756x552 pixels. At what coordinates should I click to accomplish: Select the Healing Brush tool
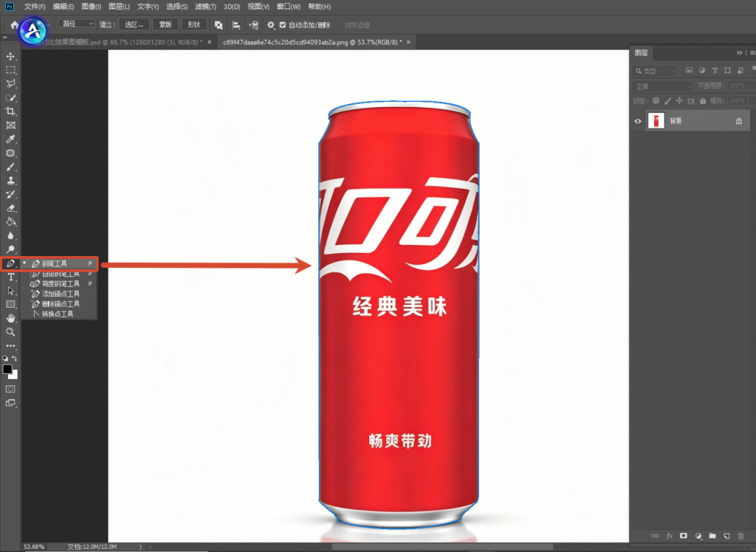[10, 153]
